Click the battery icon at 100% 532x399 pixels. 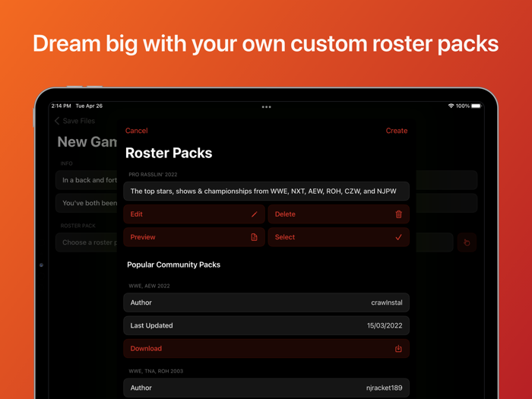(x=477, y=106)
